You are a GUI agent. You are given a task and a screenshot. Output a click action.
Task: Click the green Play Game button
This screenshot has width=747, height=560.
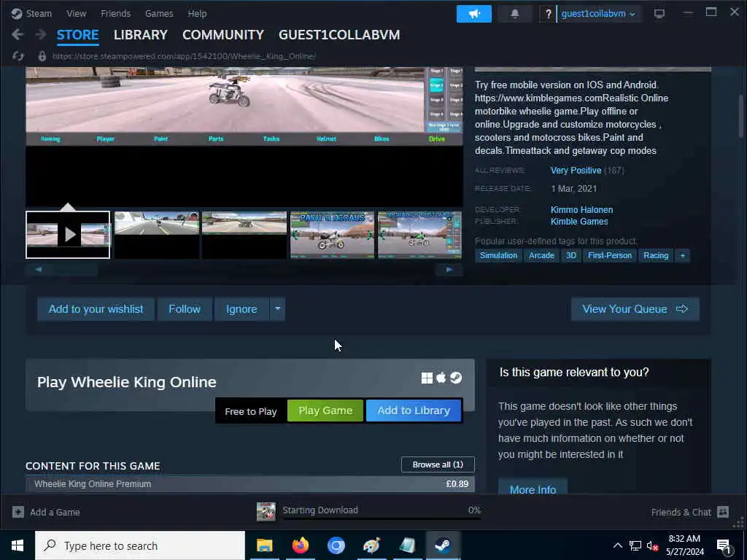[325, 411]
